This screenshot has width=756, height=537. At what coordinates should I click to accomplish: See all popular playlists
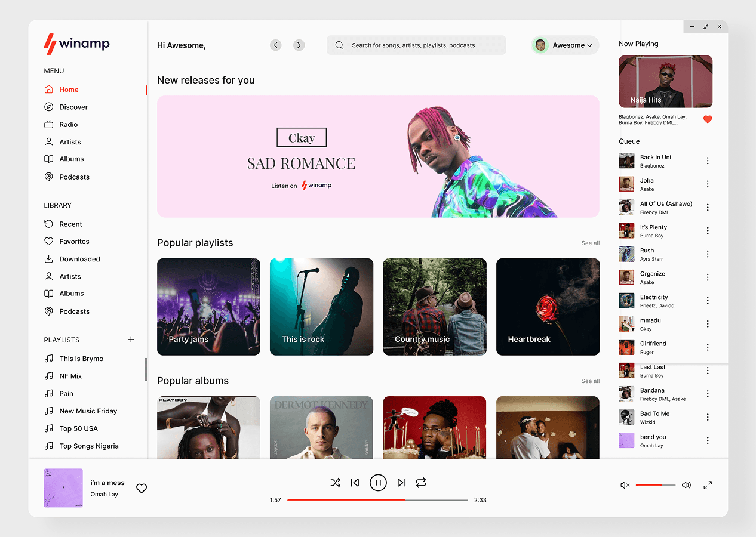click(591, 243)
